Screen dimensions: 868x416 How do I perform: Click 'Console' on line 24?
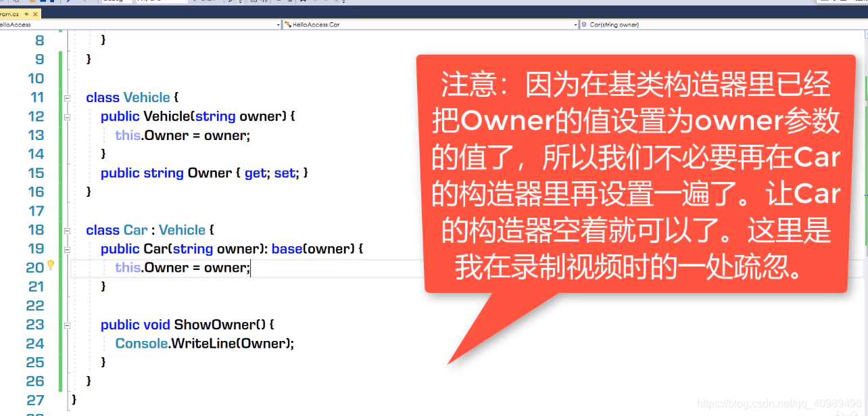coord(141,344)
